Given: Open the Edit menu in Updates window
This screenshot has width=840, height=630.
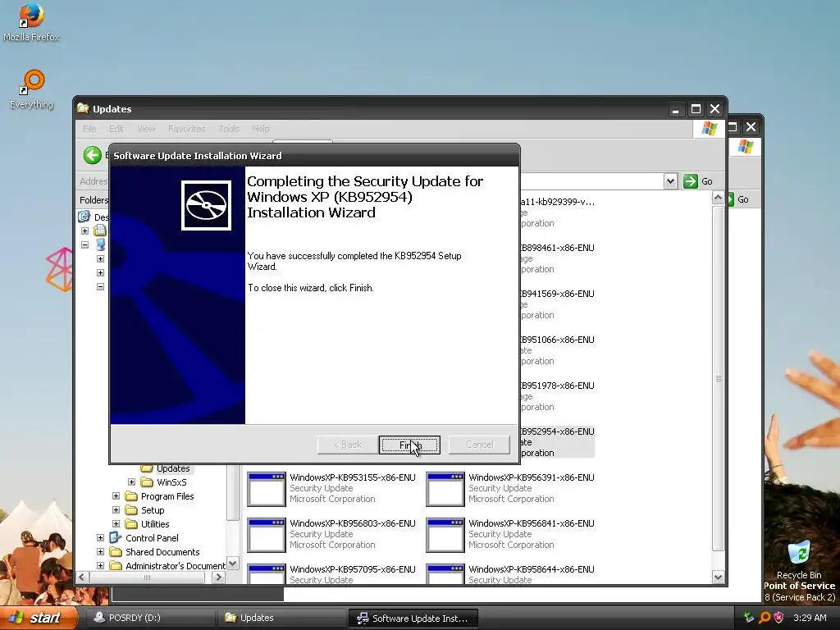Looking at the screenshot, I should point(116,129).
